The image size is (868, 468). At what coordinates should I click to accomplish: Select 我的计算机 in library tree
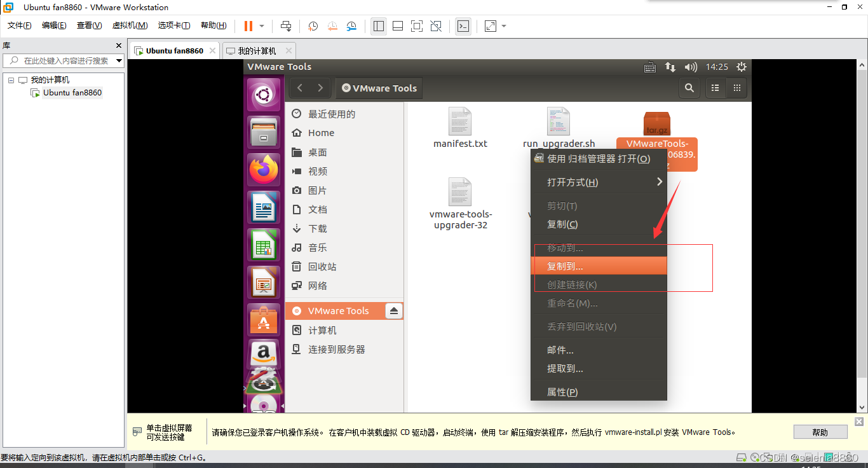tap(50, 80)
